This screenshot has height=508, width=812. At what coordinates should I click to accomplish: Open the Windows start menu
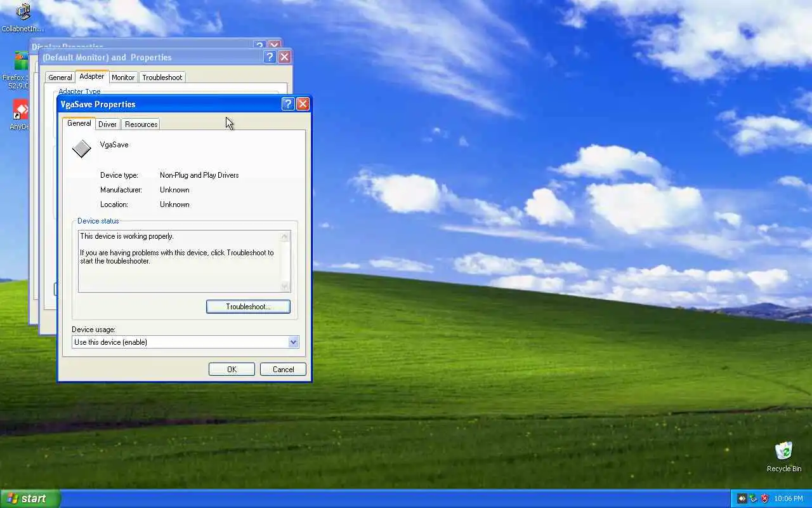pyautogui.click(x=30, y=498)
